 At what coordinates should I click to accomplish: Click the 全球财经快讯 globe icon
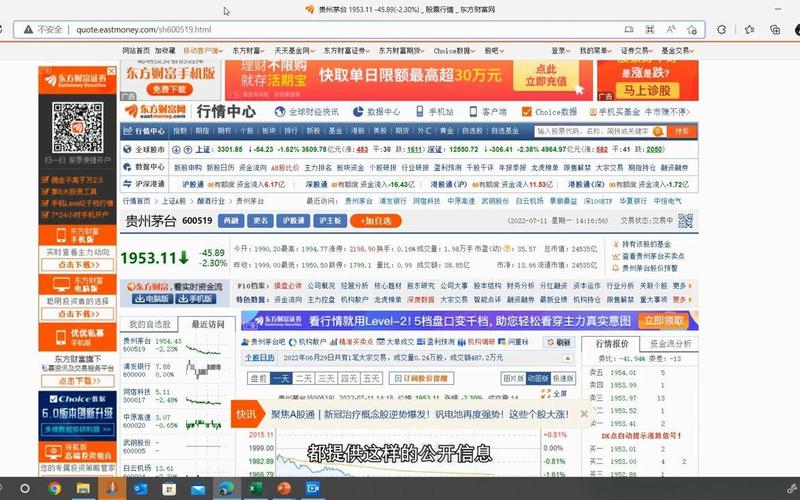click(280, 111)
